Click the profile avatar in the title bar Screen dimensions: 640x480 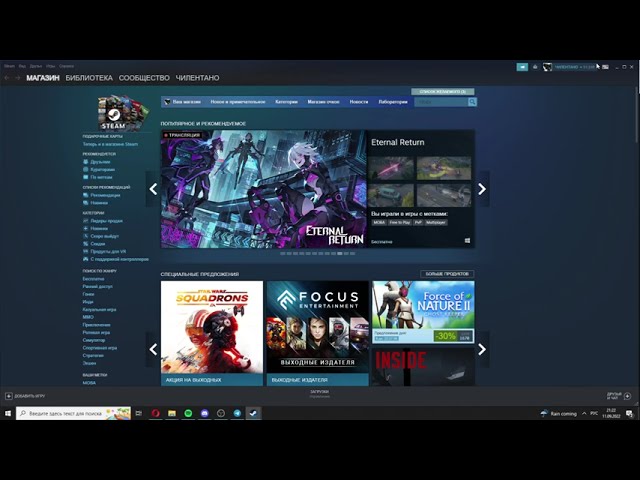[547, 67]
